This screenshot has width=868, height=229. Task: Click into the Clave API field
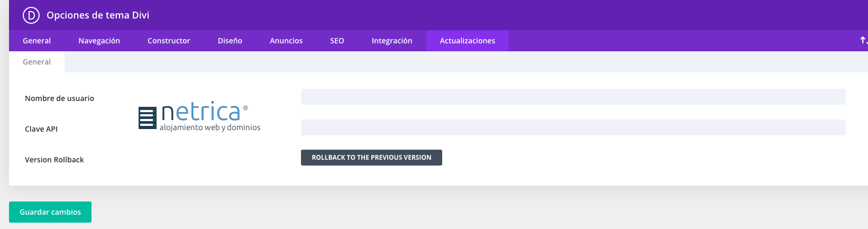[x=573, y=127]
